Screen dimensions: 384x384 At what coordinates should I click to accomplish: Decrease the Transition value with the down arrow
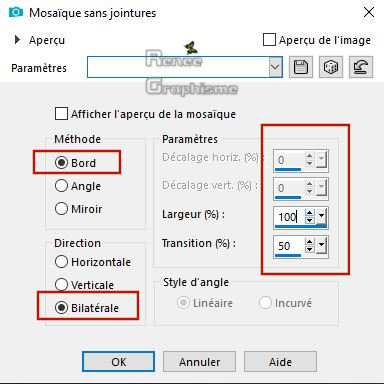(310, 249)
